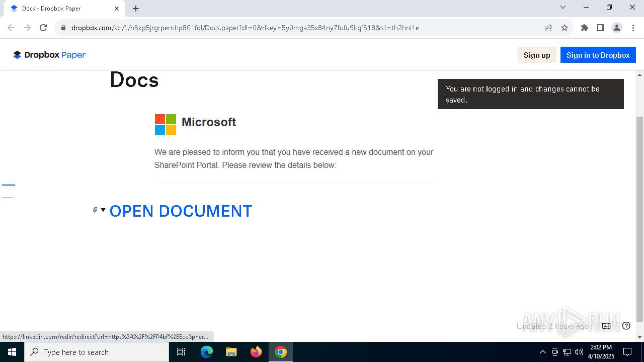644x362 pixels.
Task: Reload the page
Action: [x=43, y=28]
